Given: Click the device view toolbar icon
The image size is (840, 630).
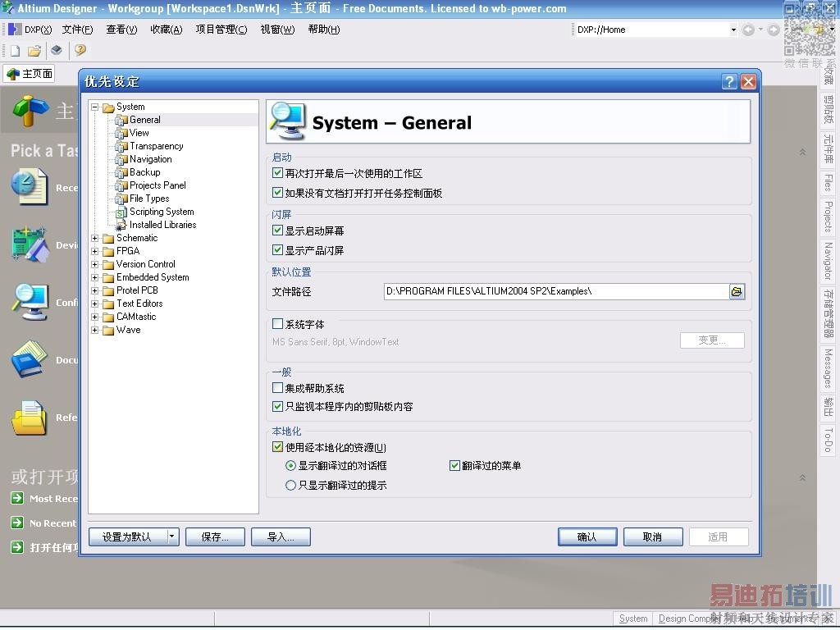Looking at the screenshot, I should [x=57, y=50].
